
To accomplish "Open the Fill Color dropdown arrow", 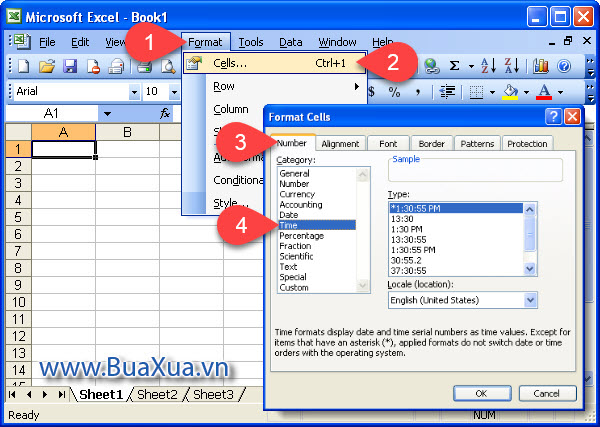I will pos(526,92).
